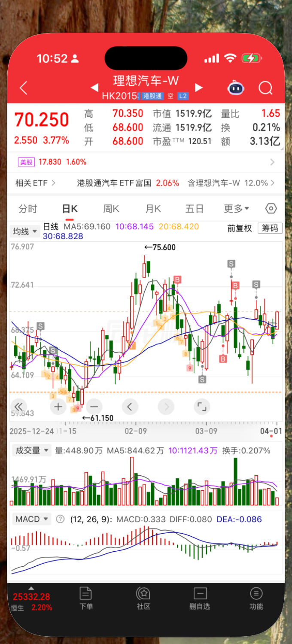Move chart right with round chevron button

[166, 406]
